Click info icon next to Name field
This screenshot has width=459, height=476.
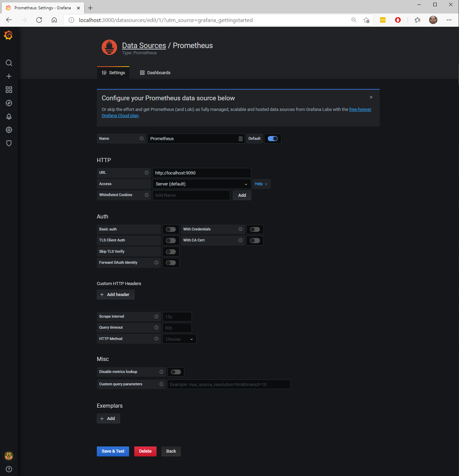141,138
